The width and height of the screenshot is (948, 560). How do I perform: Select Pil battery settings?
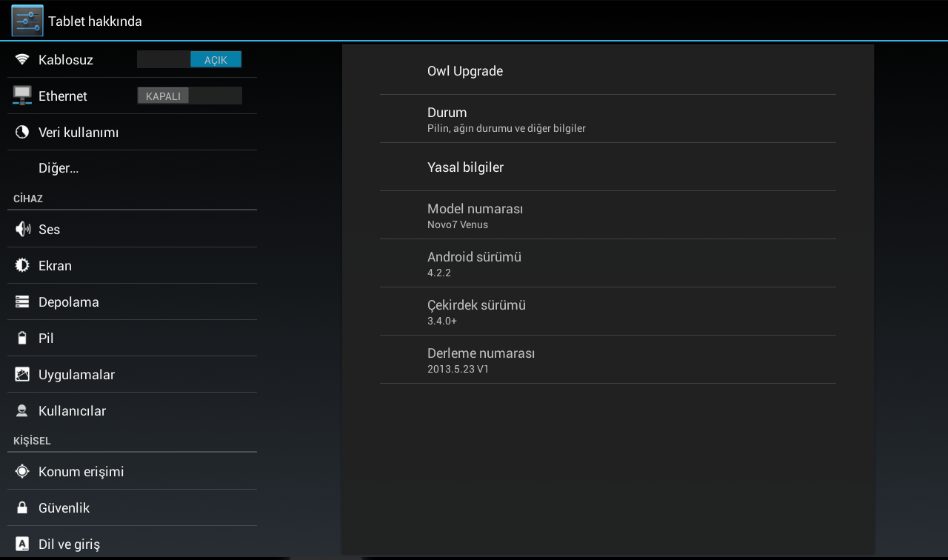click(x=132, y=338)
